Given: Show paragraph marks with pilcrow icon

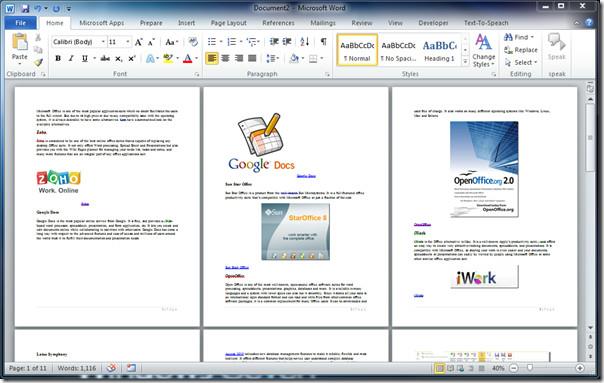Looking at the screenshot, I should [324, 42].
